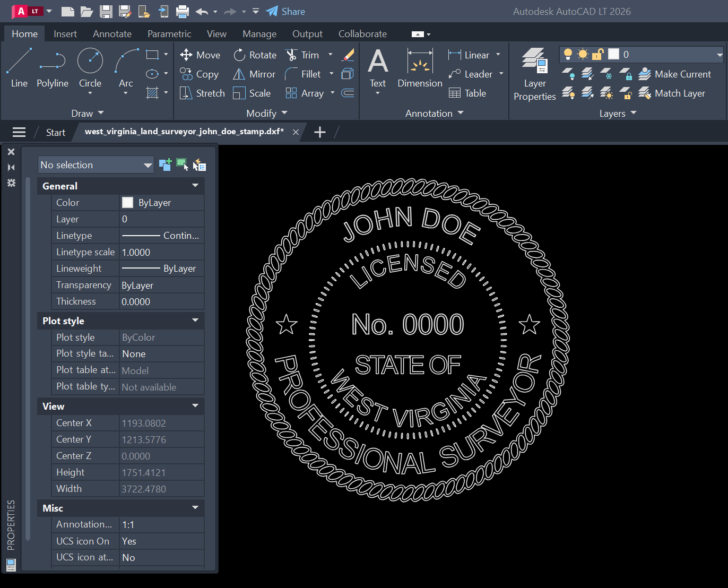Click the Thickness value field
Image resolution: width=728 pixels, height=588 pixels.
162,301
